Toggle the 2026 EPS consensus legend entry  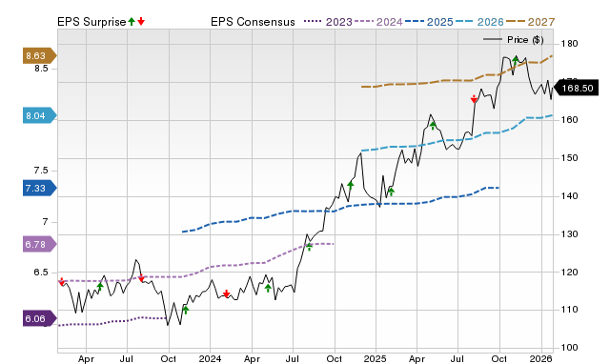point(479,22)
